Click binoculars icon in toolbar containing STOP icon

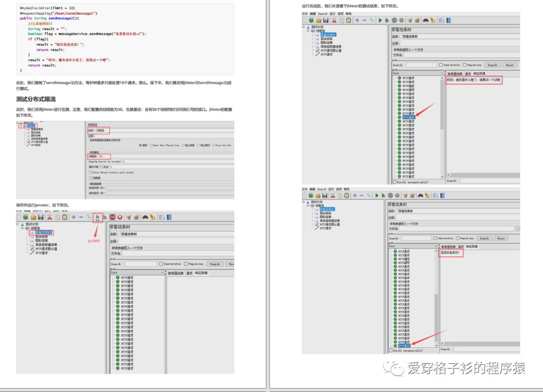(x=145, y=217)
